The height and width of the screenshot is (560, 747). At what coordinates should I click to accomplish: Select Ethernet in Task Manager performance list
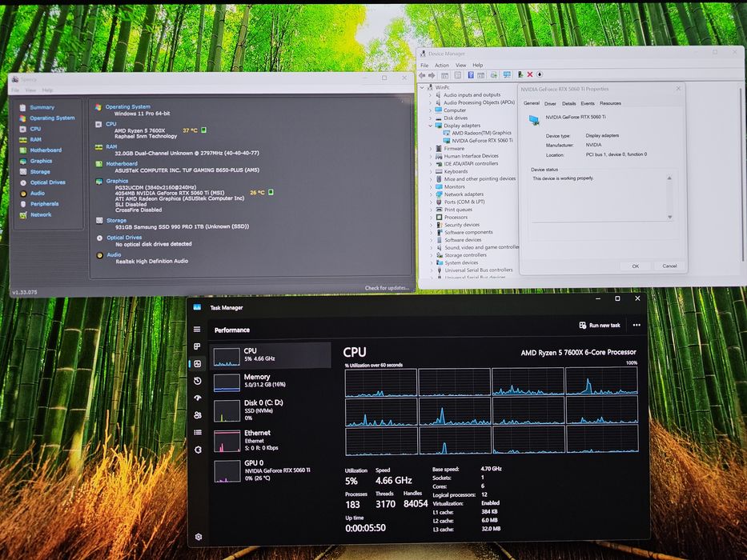pos(270,440)
